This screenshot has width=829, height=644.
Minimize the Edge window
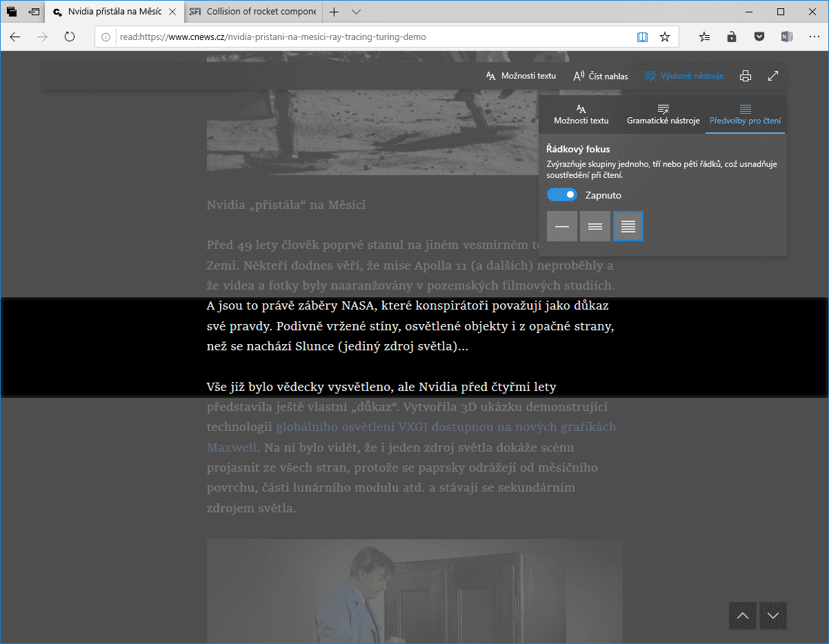click(749, 12)
